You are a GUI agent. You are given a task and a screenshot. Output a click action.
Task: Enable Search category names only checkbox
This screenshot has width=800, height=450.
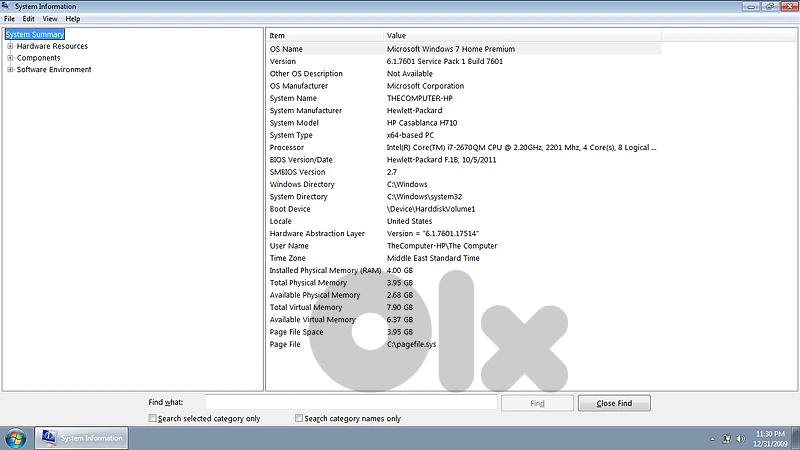(x=298, y=418)
